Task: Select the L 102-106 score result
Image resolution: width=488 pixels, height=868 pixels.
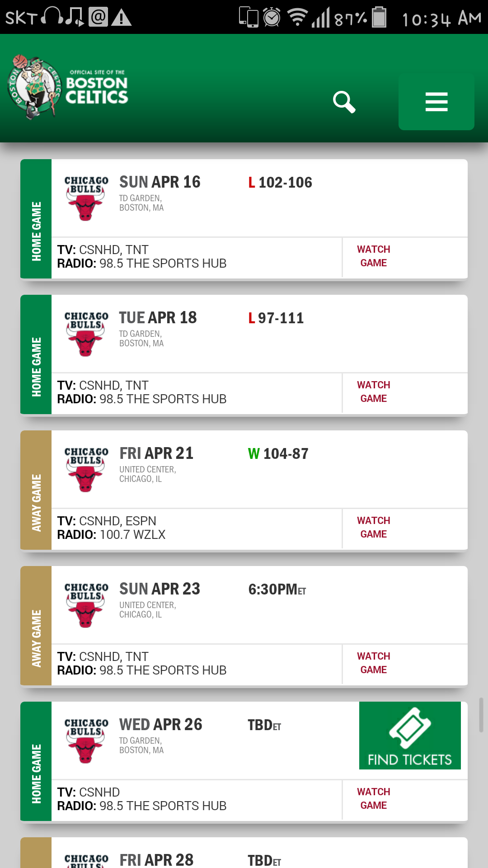Action: [x=280, y=183]
